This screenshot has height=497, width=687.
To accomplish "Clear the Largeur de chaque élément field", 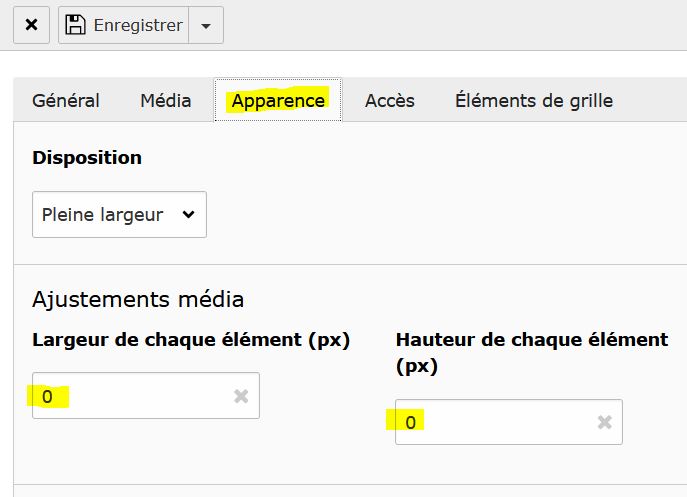I will pyautogui.click(x=241, y=396).
